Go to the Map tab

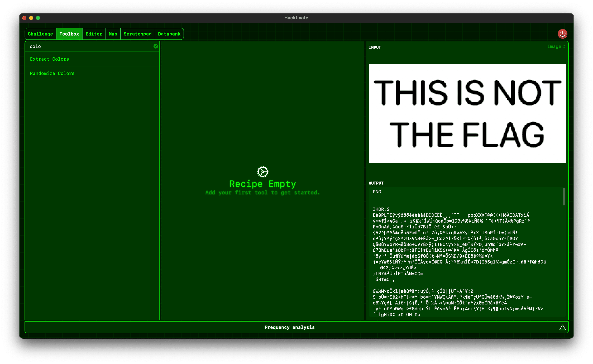pyautogui.click(x=113, y=34)
